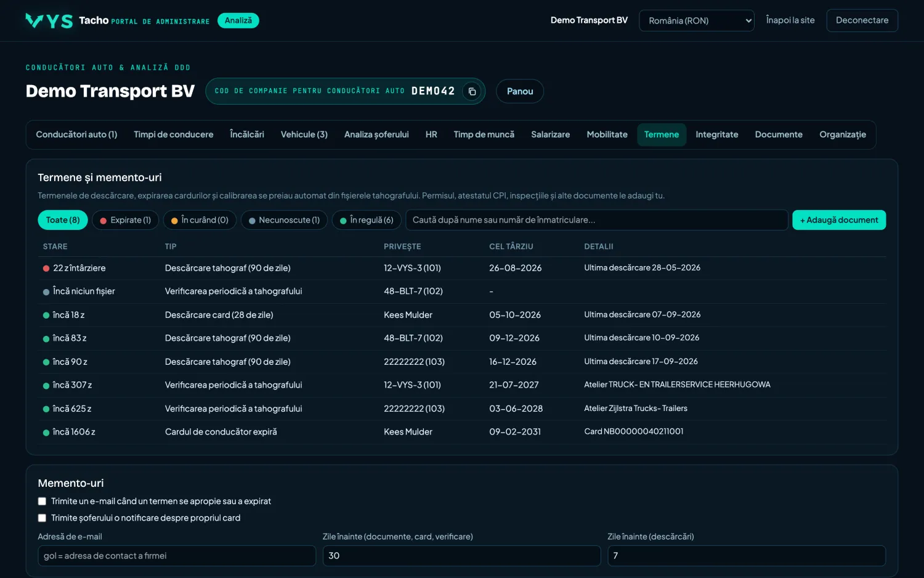Screen dimensions: 924x578
Task: Click 'Atelier Zijlstra Trucks- Trailers' detail
Action: (636, 409)
